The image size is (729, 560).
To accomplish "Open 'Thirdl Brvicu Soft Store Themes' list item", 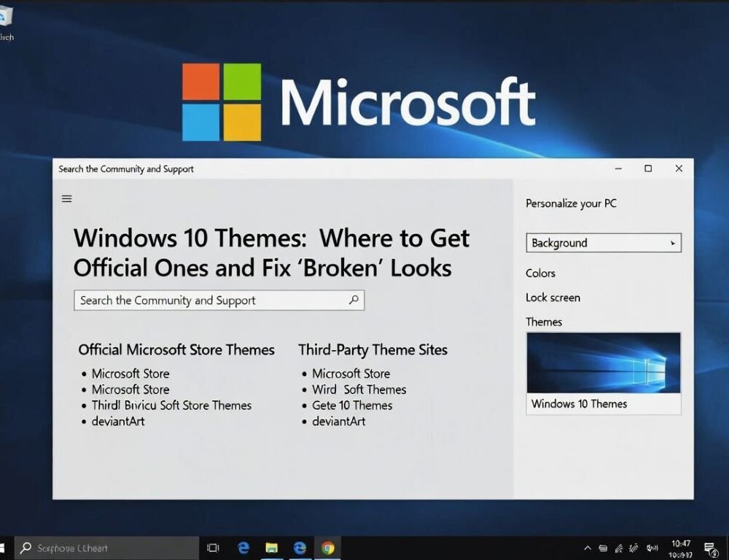I will click(x=171, y=405).
